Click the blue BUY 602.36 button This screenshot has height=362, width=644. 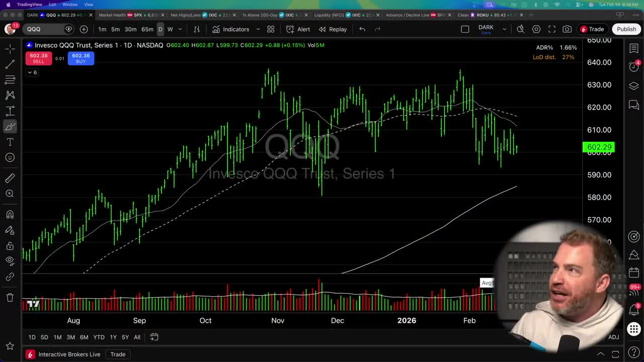click(80, 58)
